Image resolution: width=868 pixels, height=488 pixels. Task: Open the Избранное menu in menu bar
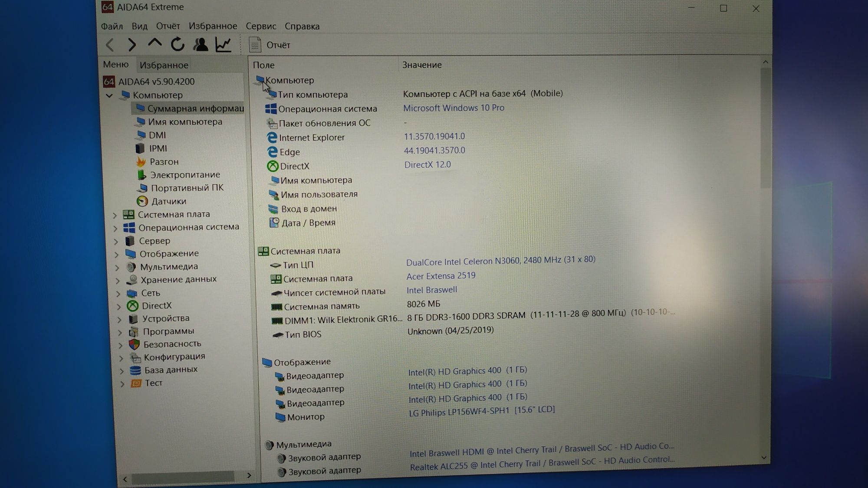coord(213,26)
